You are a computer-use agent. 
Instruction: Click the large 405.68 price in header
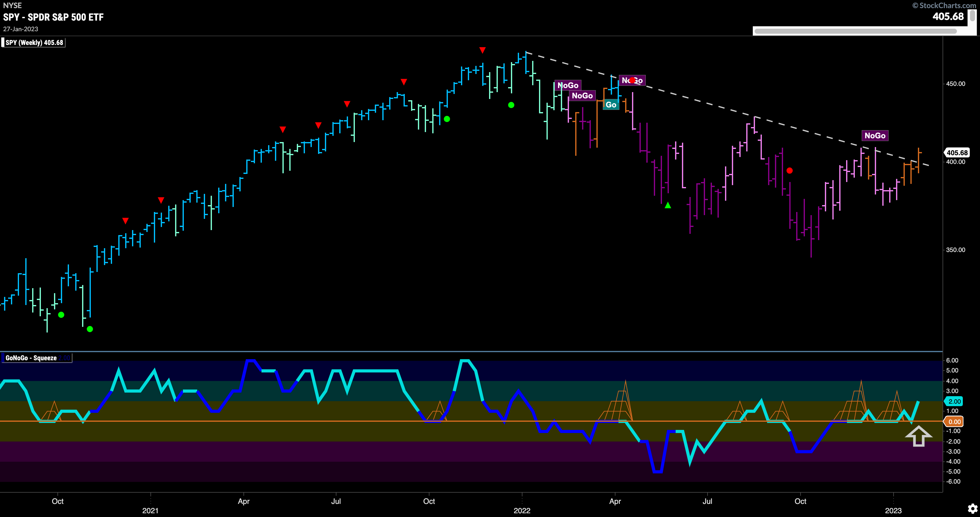coord(948,16)
